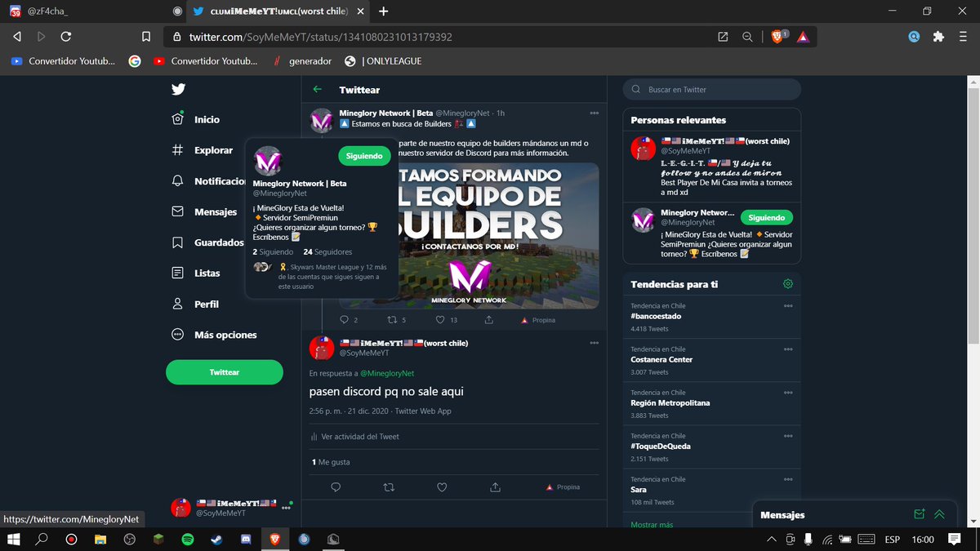Retweet the 'pasen discord' tweet
Image resolution: width=980 pixels, height=551 pixels.
coord(389,487)
